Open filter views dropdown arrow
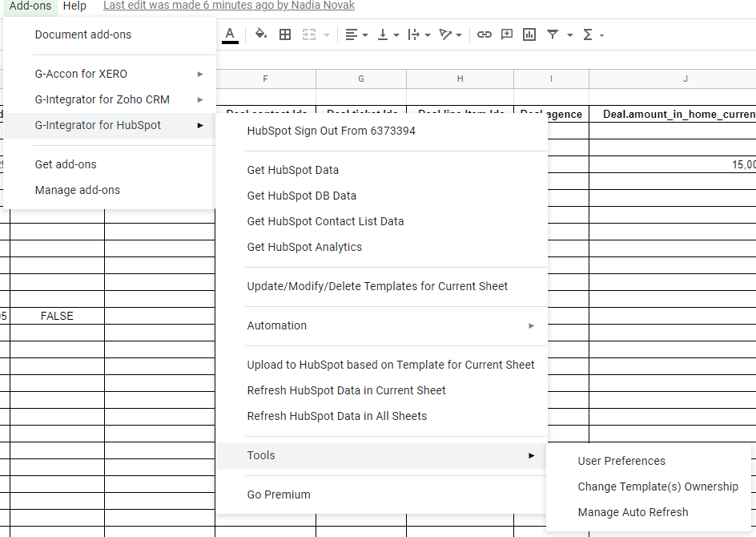Screen dimensions: 756x537 (x=570, y=35)
